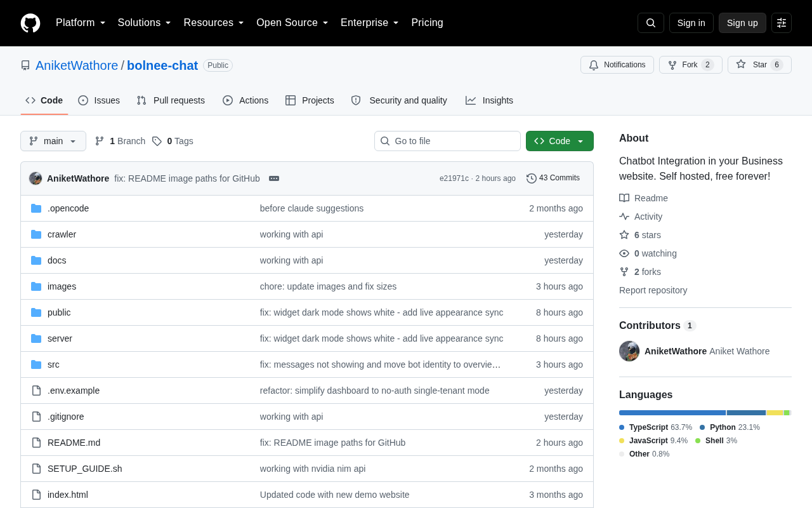
Task: Switch to the Insights tab
Action: click(489, 100)
